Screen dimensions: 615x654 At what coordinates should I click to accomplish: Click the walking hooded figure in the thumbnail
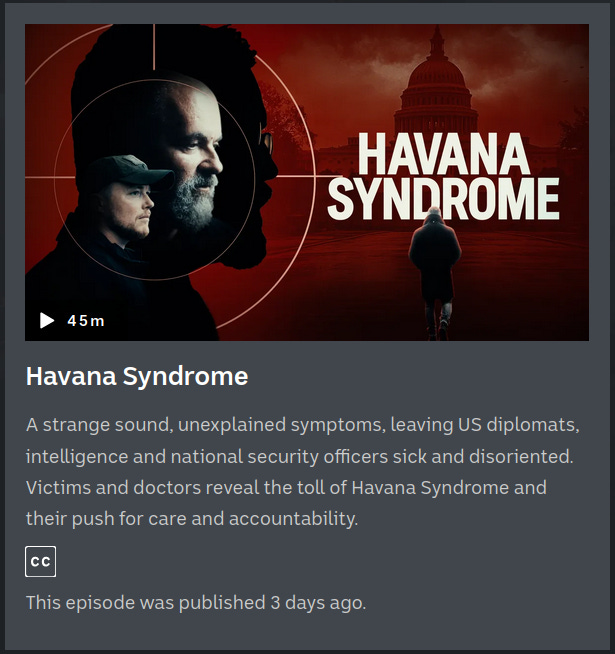[435, 271]
